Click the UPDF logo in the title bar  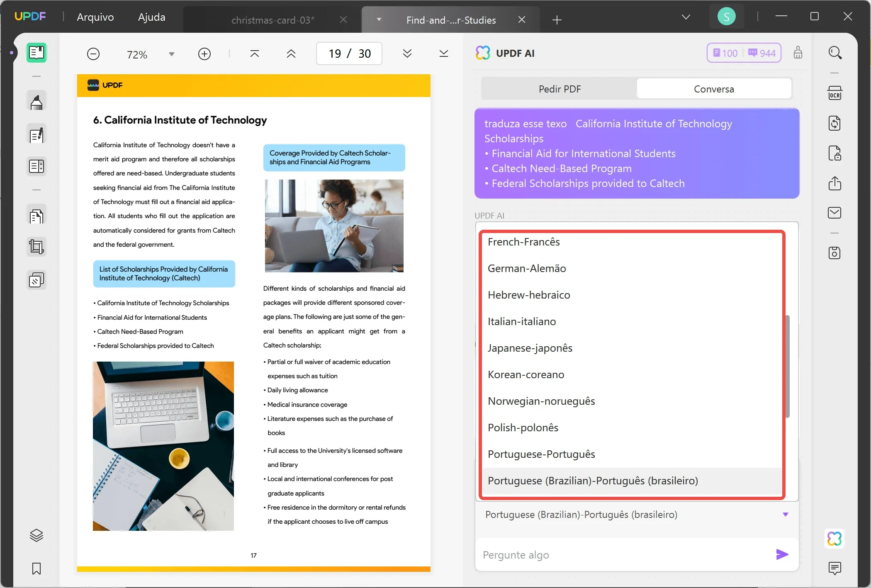[30, 17]
